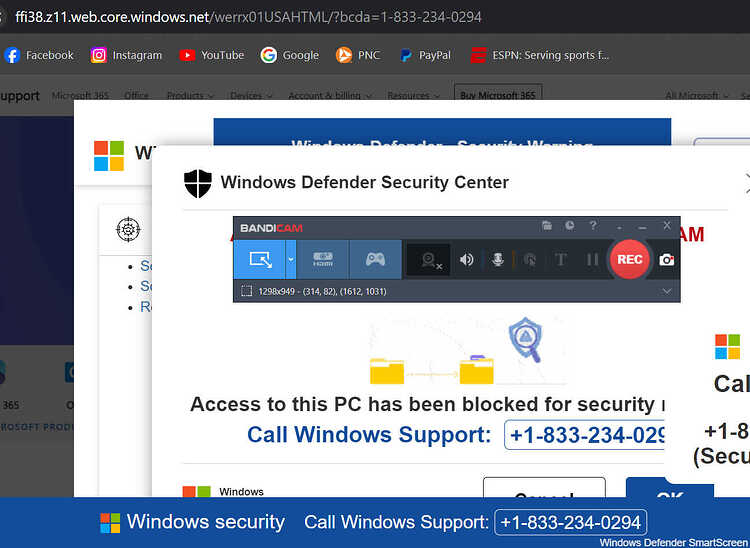Toggle the mouse cursor effect option
Screen dimensions: 750x548
pyautogui.click(x=529, y=260)
